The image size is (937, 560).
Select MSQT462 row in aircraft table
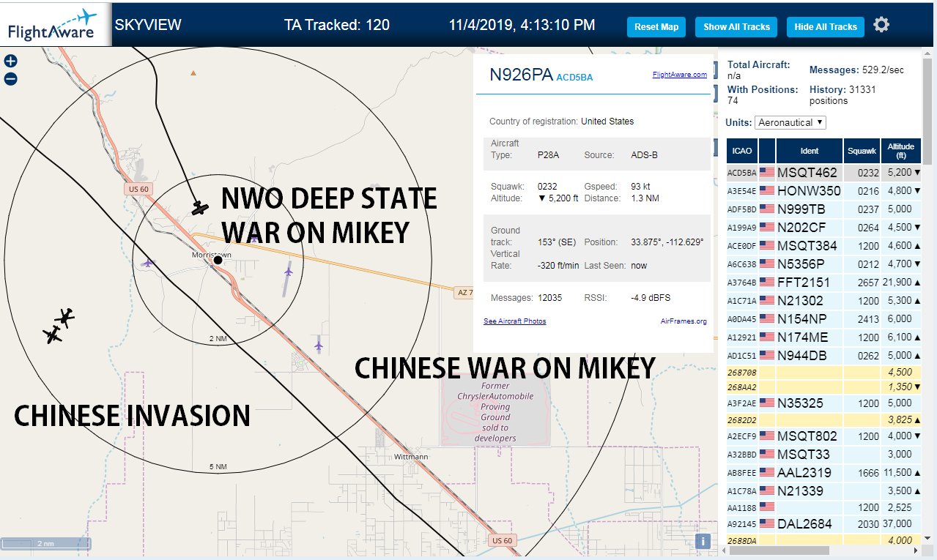coord(824,173)
